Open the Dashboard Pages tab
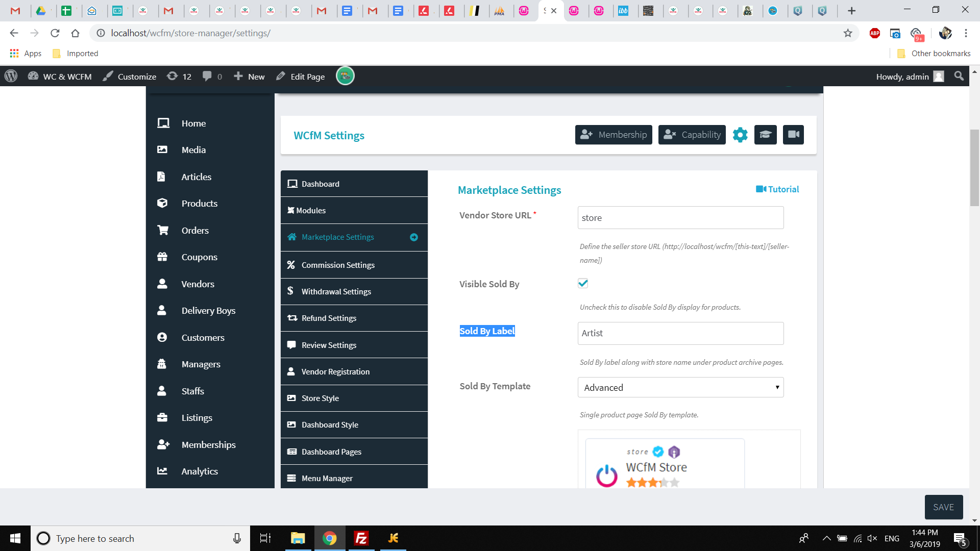Screen dimensions: 980x551 point(354,452)
